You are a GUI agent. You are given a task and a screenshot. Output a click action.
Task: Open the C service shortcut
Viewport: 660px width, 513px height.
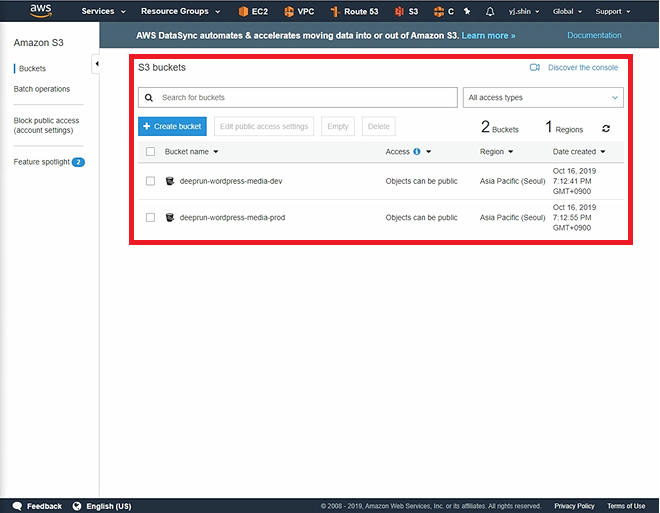(444, 11)
